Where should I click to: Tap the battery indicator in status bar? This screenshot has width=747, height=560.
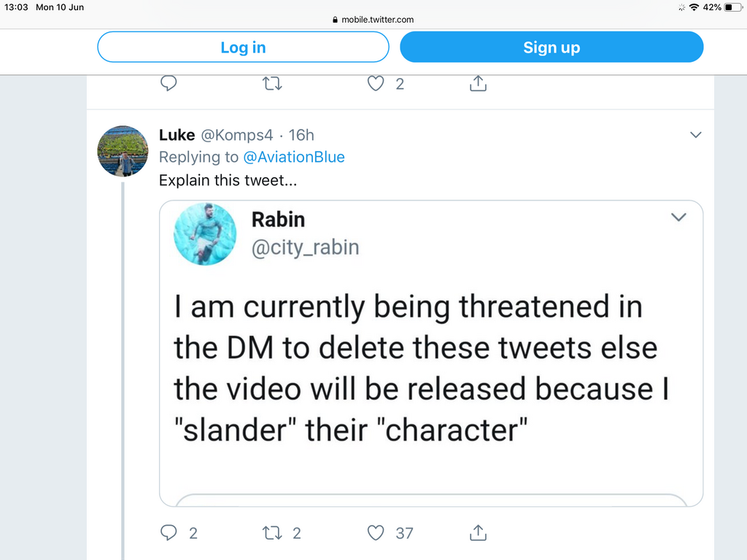(732, 7)
